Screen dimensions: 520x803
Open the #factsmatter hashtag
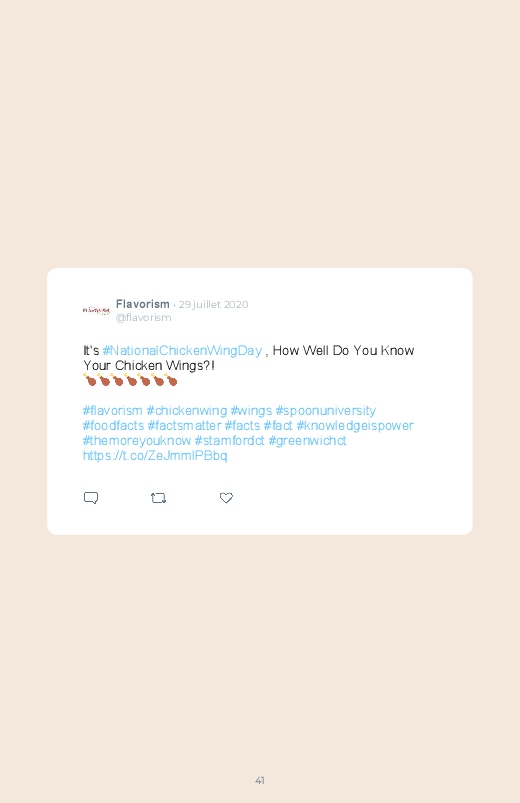tap(184, 426)
